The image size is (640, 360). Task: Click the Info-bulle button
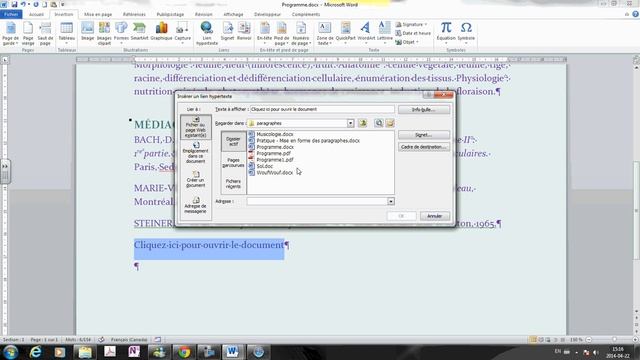pyautogui.click(x=424, y=109)
